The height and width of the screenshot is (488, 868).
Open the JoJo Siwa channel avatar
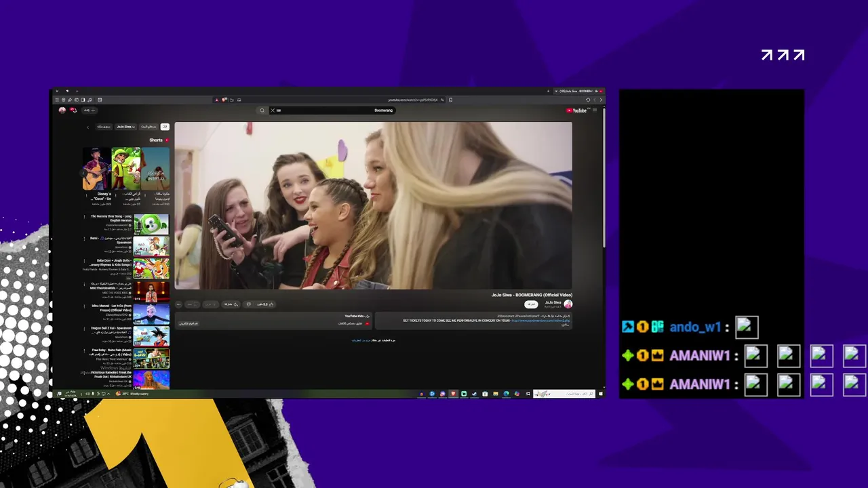tap(568, 304)
